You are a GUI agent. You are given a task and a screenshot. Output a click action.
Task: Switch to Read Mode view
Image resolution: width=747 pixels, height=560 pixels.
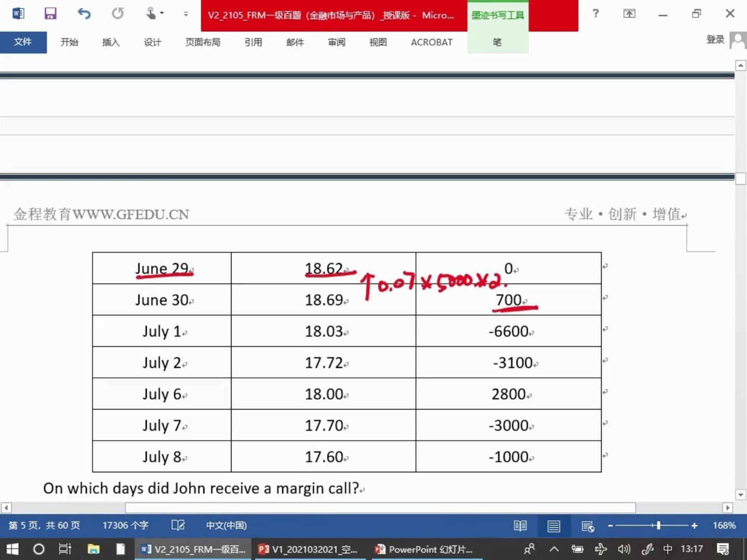(520, 526)
